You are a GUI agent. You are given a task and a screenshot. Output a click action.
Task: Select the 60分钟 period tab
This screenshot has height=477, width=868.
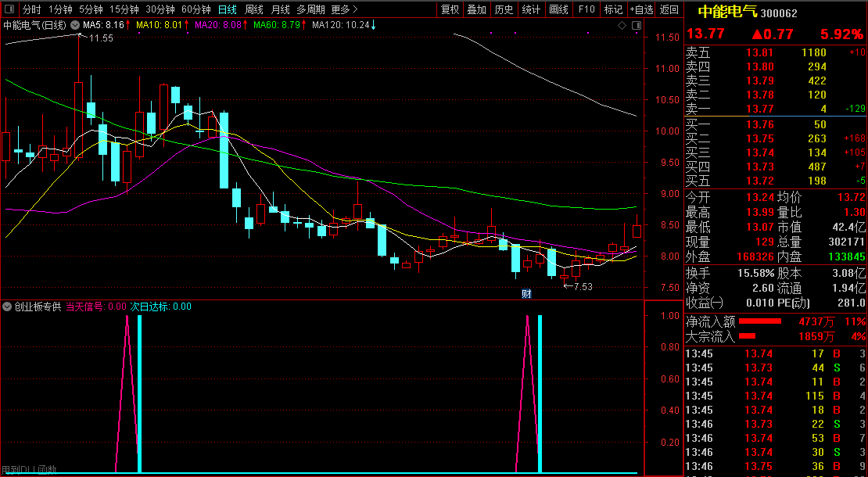coord(195,9)
